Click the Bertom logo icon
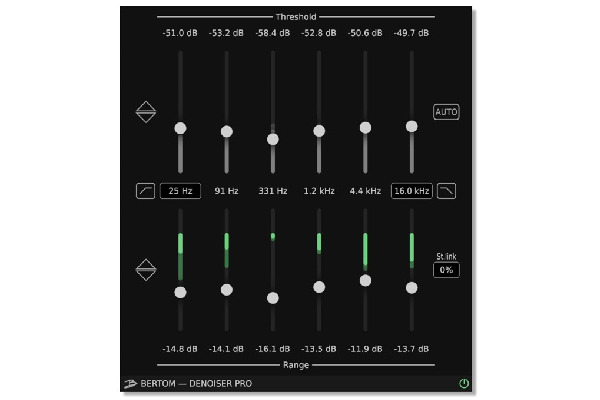The image size is (600, 400). (130, 384)
